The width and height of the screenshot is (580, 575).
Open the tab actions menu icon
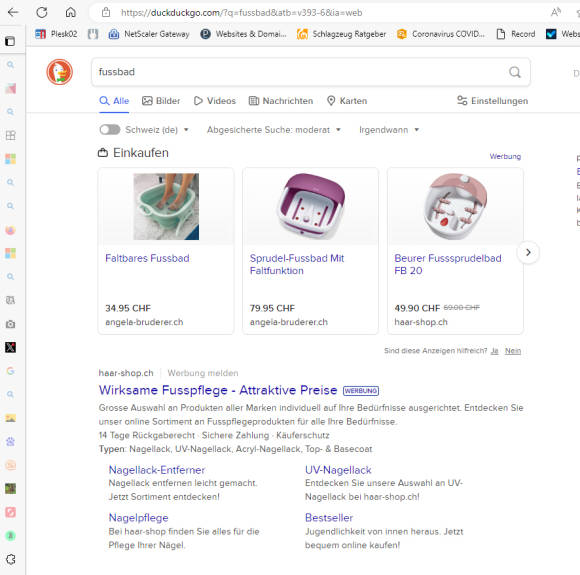point(10,41)
